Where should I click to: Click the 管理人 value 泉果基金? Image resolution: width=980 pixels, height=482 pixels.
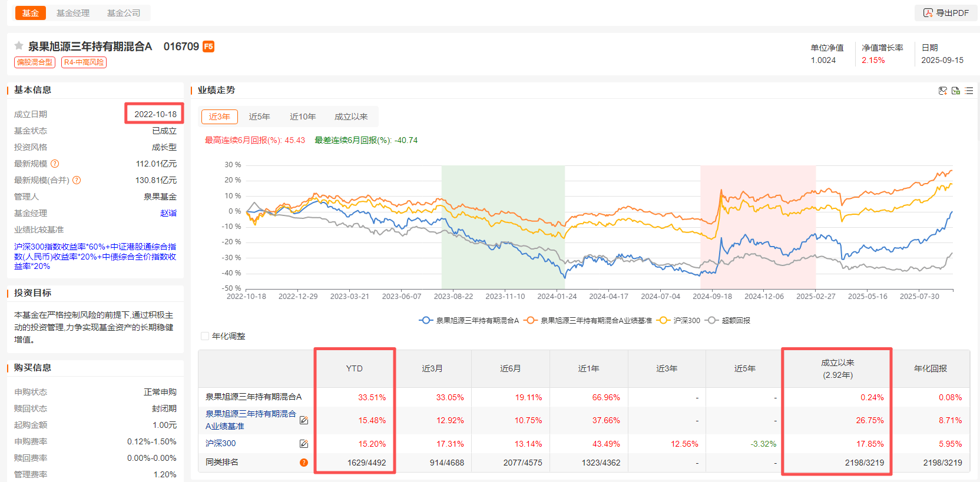coord(160,197)
